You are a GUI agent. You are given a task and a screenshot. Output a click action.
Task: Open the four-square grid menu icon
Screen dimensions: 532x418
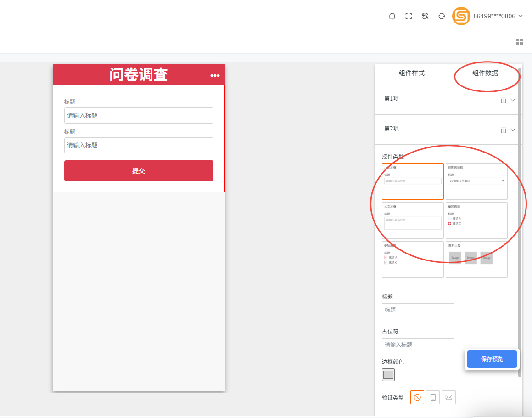point(520,42)
